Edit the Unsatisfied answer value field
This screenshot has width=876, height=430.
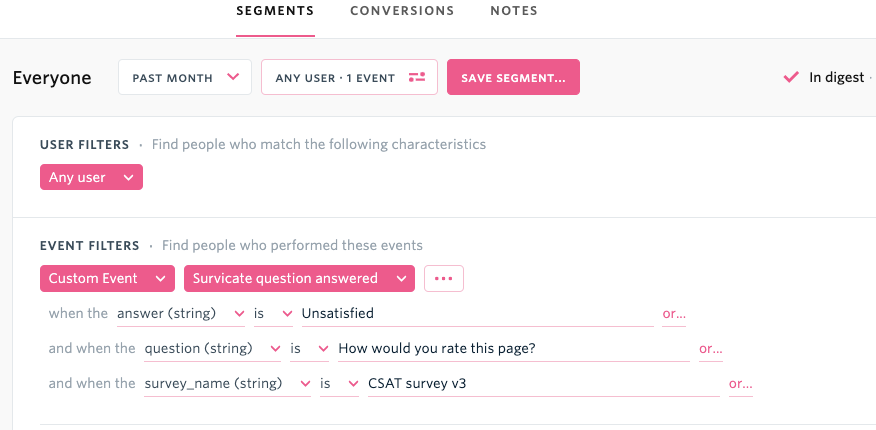click(x=478, y=314)
